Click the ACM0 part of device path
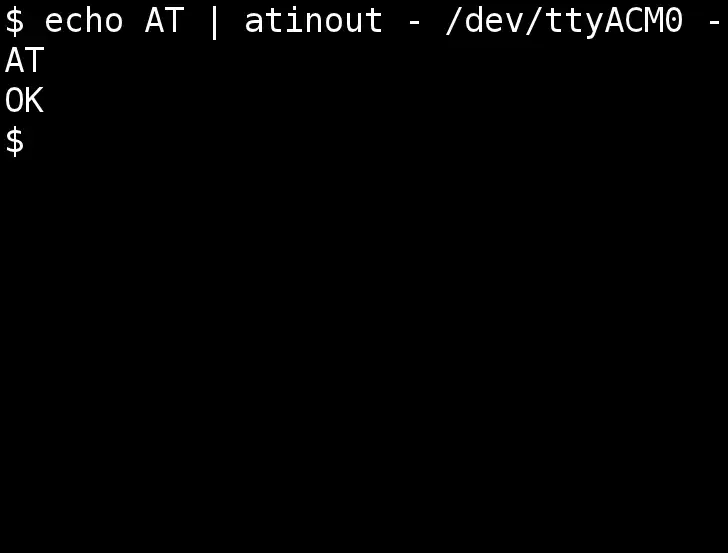This screenshot has height=553, width=728. [x=644, y=21]
